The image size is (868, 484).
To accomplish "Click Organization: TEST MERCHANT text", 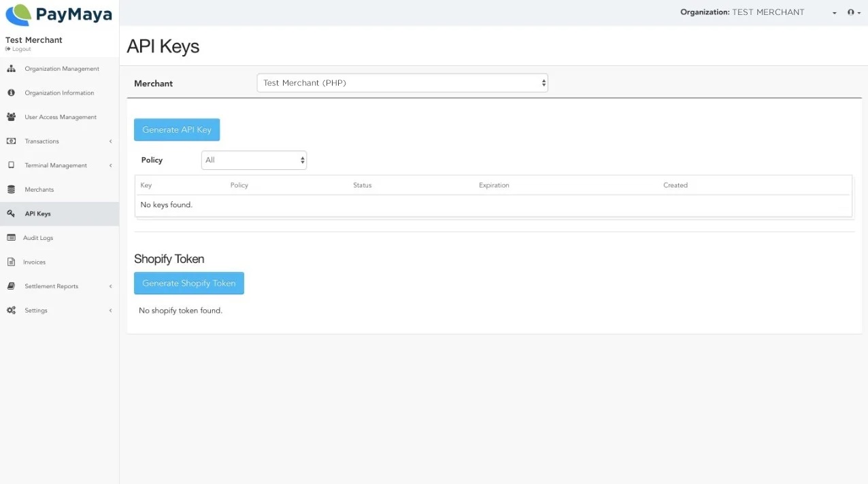I will pyautogui.click(x=742, y=12).
